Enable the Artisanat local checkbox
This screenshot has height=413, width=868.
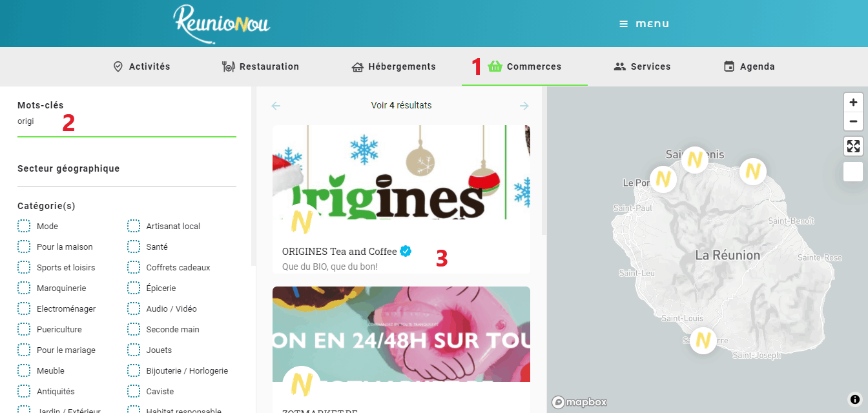pos(134,226)
